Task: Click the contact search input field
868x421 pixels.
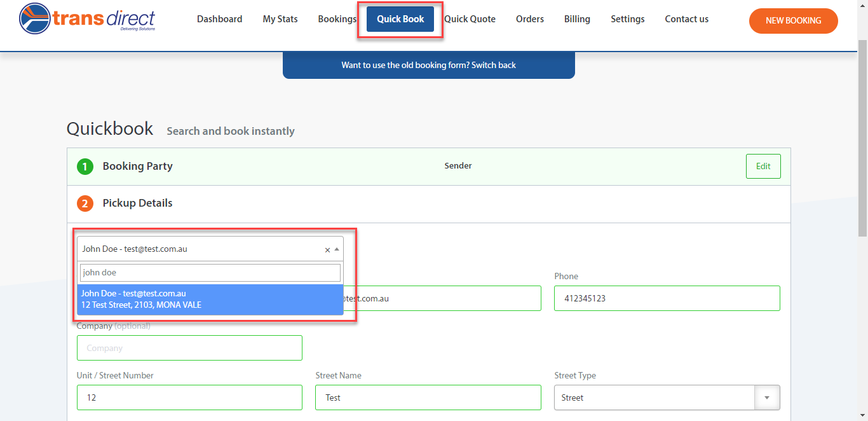Action: (x=210, y=273)
